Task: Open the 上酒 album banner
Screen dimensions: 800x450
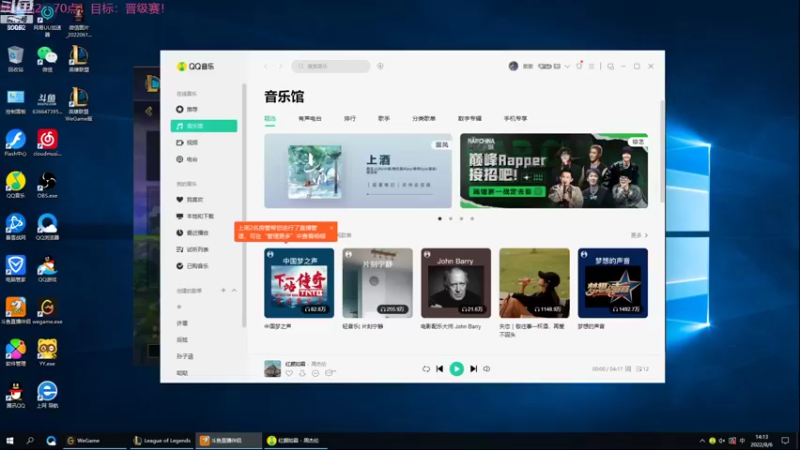Action: tap(358, 171)
